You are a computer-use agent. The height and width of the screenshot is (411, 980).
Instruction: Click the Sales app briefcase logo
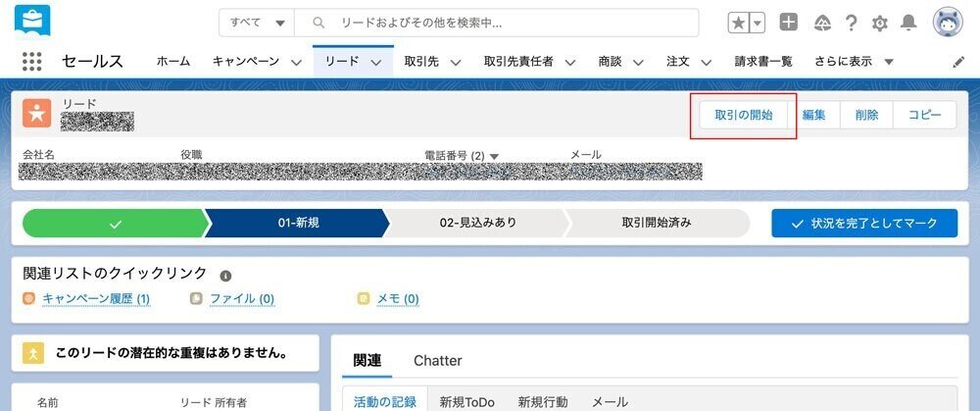pyautogui.click(x=32, y=22)
